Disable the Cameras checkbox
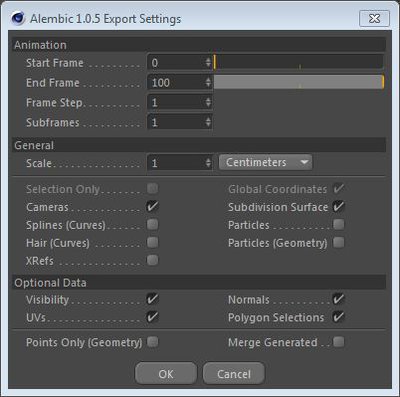400x397 pixels. tap(153, 206)
